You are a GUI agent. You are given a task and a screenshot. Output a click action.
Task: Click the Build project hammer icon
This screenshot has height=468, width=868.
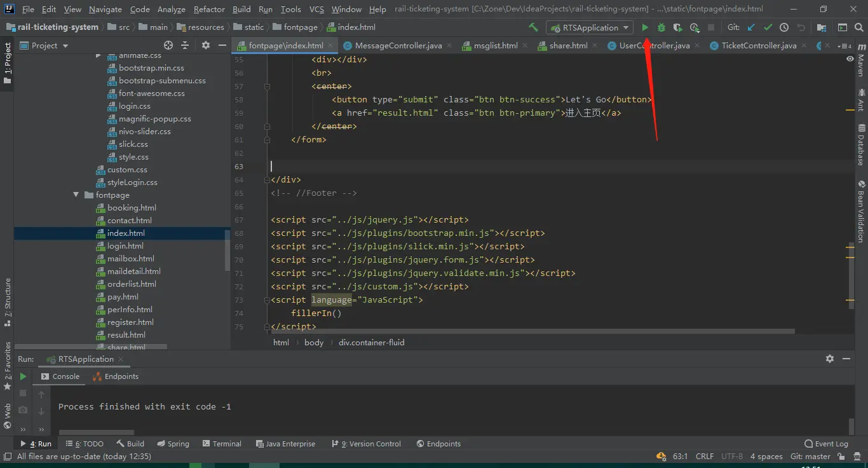tap(533, 27)
